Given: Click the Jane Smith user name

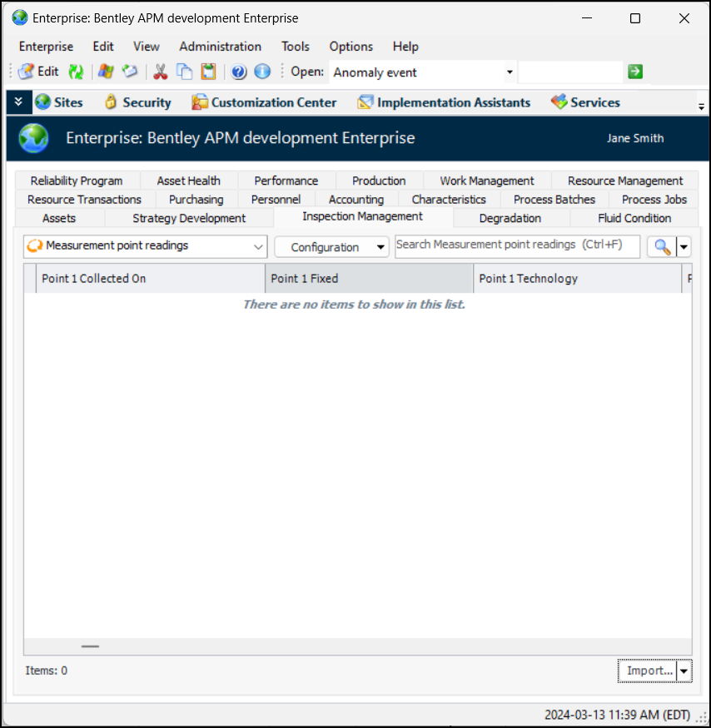Looking at the screenshot, I should pyautogui.click(x=634, y=138).
